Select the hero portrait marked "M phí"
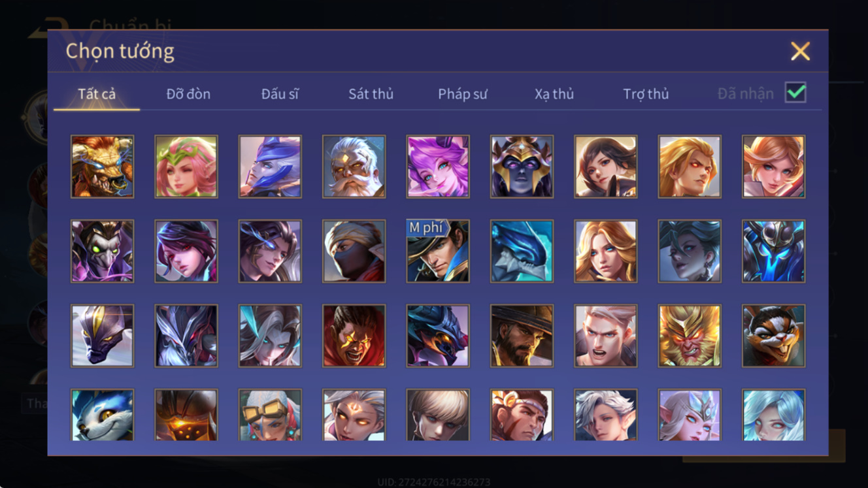The image size is (868, 488). click(438, 251)
